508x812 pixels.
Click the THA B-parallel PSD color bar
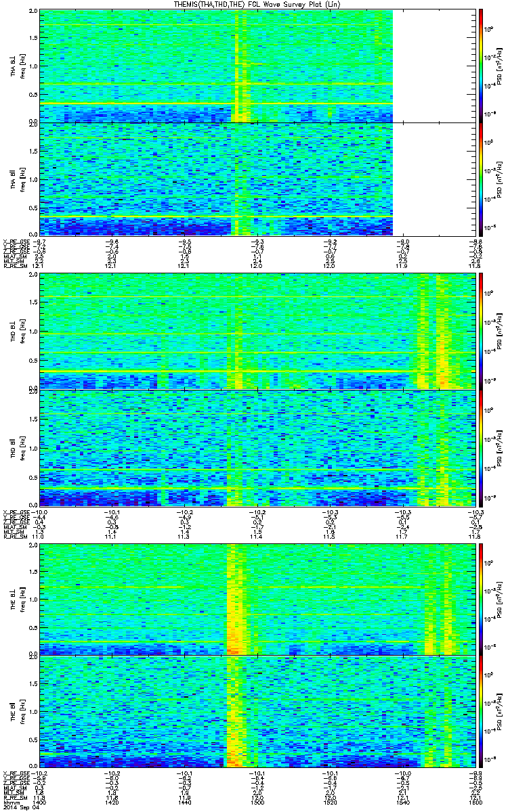481,179
